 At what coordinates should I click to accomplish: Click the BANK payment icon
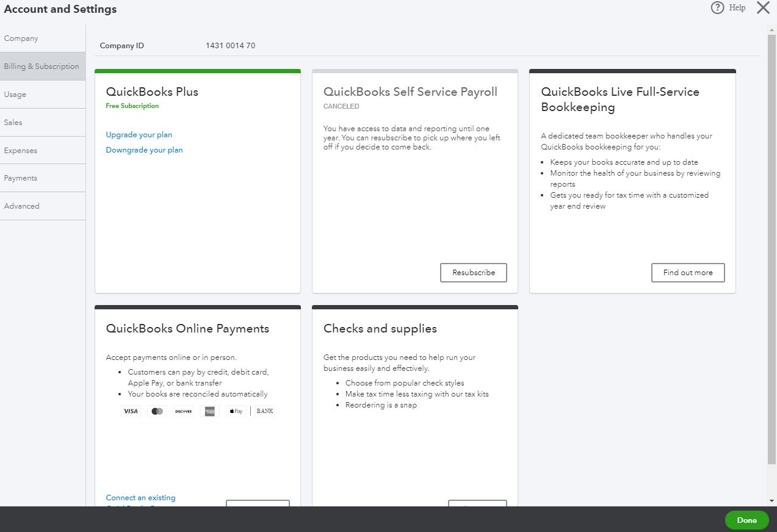[265, 411]
